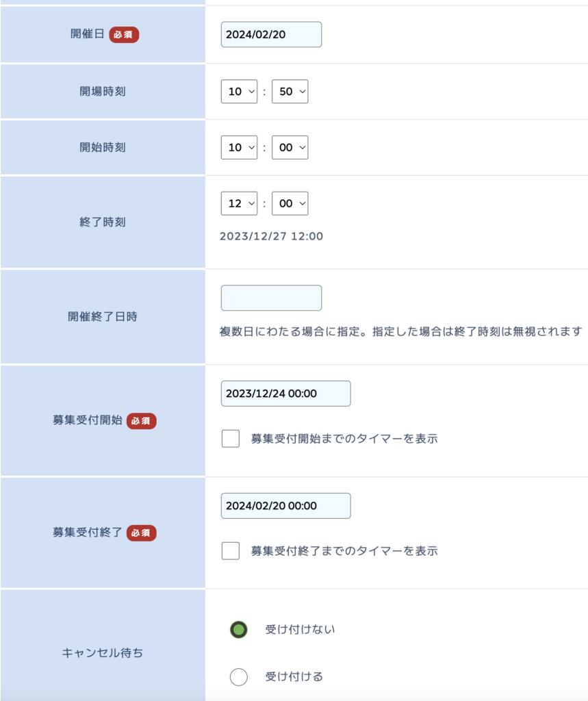Click the 募集受付開始 datetime field
Viewport: 588px width, 701px height.
point(285,394)
